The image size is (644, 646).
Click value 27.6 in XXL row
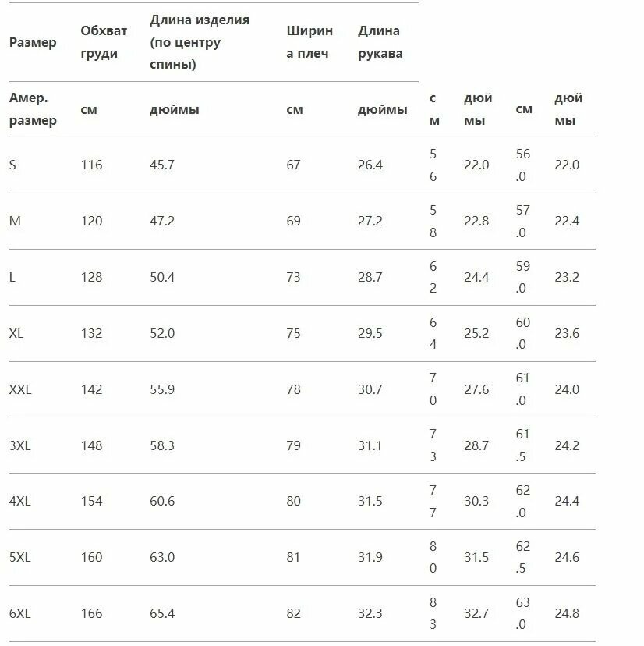(x=477, y=389)
